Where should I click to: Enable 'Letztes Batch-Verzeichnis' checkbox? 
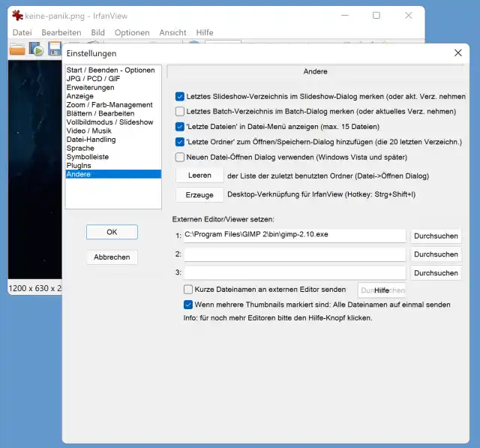click(x=180, y=111)
